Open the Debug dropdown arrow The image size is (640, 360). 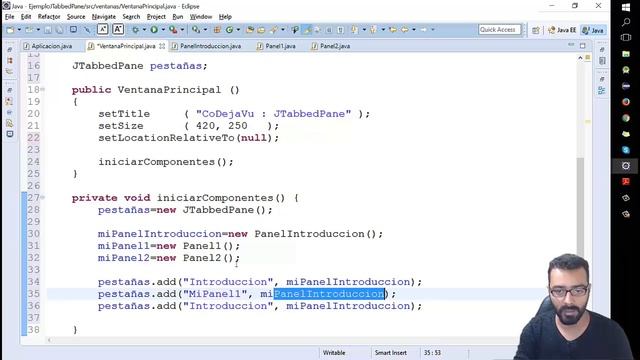click(144, 30)
